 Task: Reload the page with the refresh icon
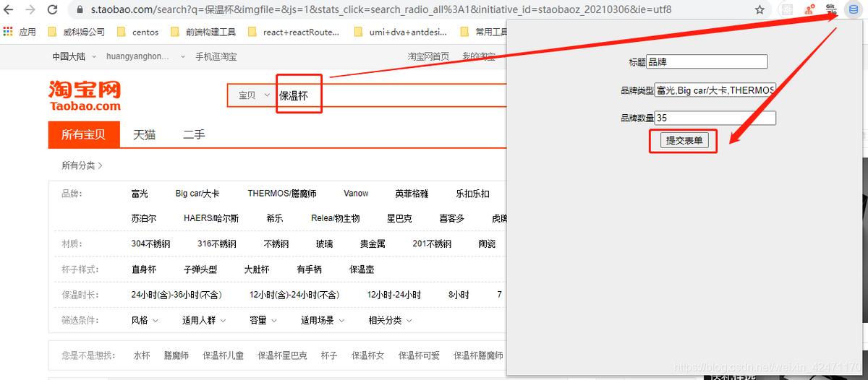coord(53,10)
